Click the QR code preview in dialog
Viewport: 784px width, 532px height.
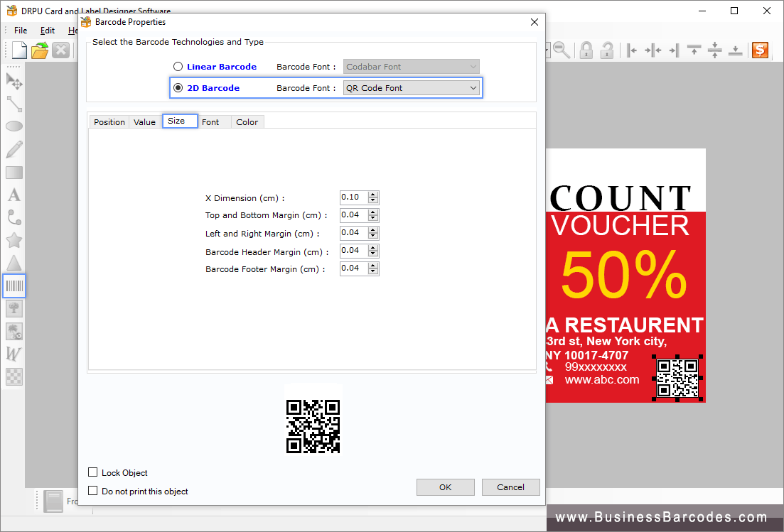click(313, 426)
